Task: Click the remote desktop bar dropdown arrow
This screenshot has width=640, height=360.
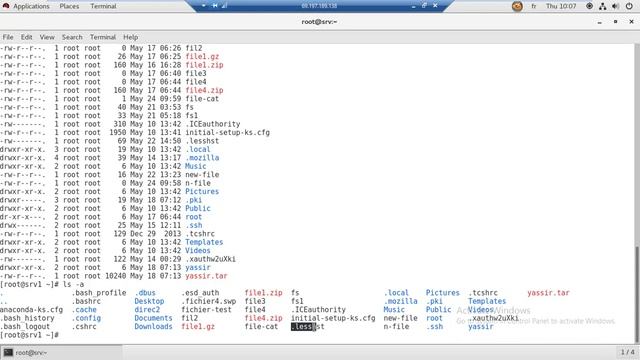Action: tap(204, 6)
